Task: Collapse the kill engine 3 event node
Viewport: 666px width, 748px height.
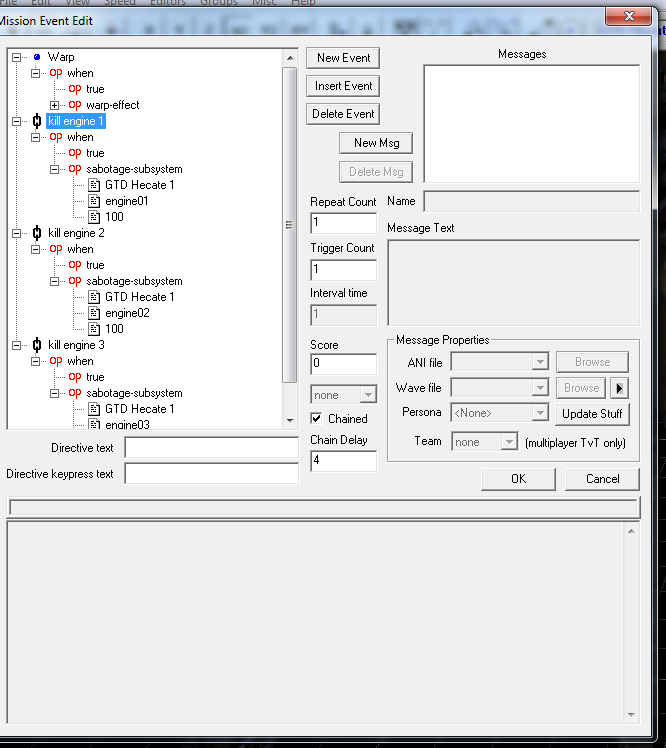Action: tap(17, 345)
